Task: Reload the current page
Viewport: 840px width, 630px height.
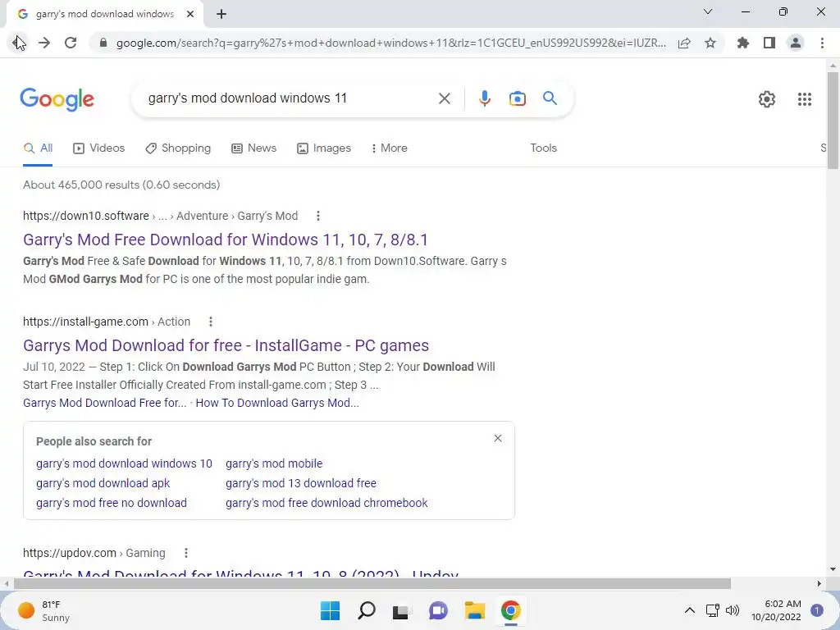Action: 71,43
